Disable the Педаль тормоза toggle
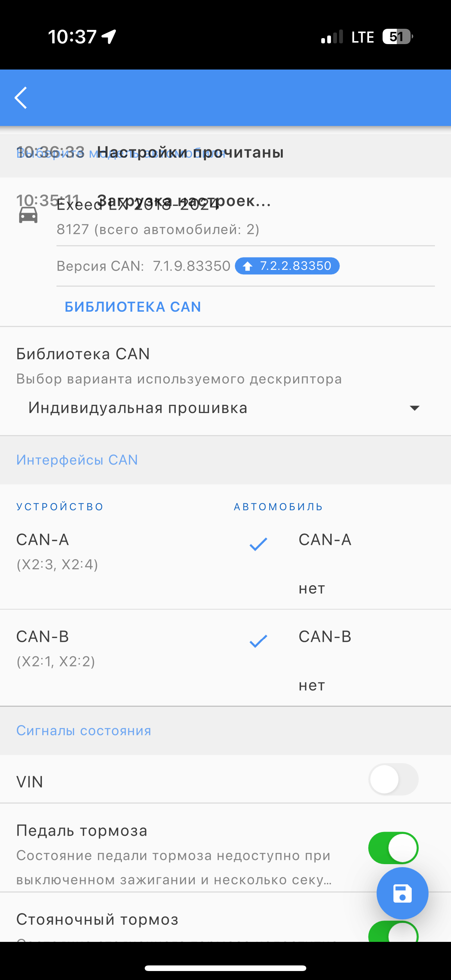This screenshot has width=451, height=980. 393,848
